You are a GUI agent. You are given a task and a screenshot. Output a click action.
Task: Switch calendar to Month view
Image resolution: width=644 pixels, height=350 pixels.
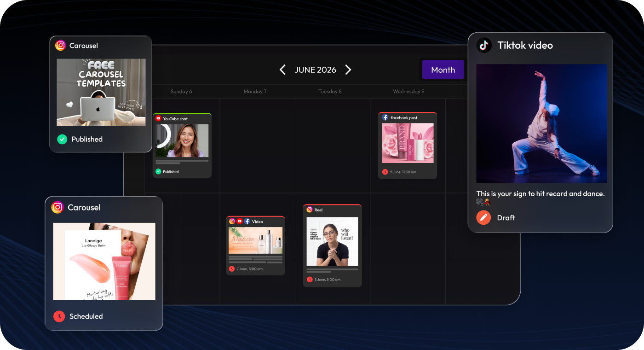pos(443,70)
